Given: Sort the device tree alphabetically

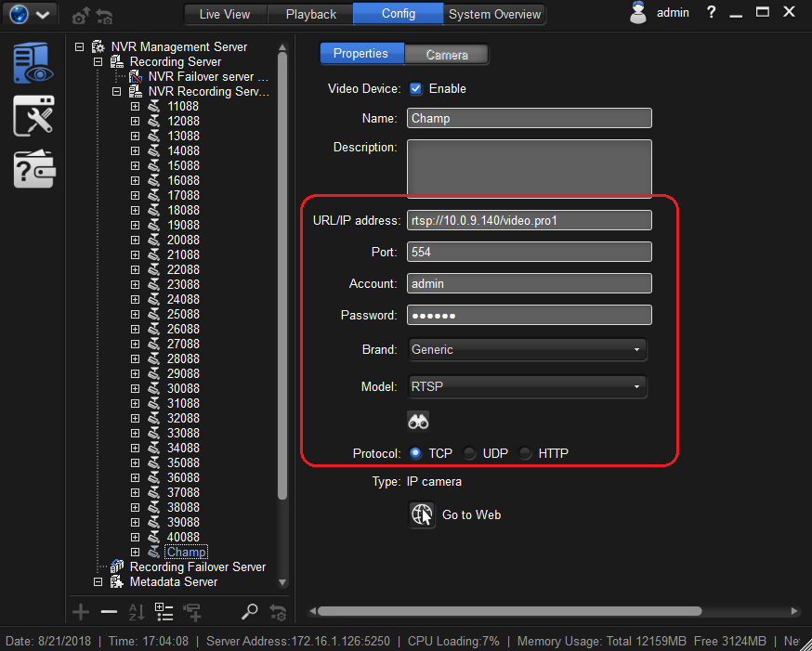Looking at the screenshot, I should [x=136, y=612].
